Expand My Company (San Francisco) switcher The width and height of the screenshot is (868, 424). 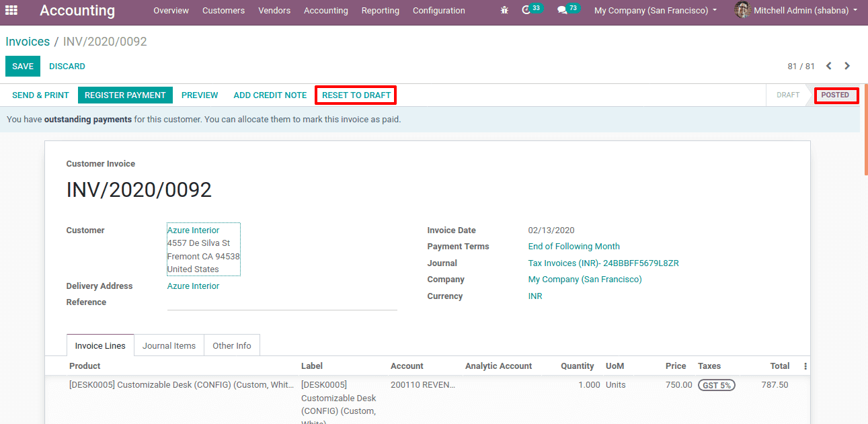click(656, 11)
